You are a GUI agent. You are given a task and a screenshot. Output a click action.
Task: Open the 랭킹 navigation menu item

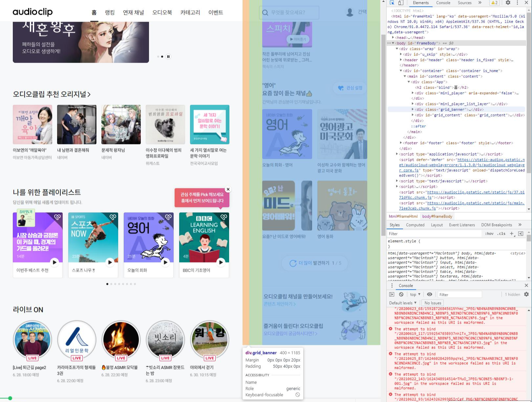point(110,12)
